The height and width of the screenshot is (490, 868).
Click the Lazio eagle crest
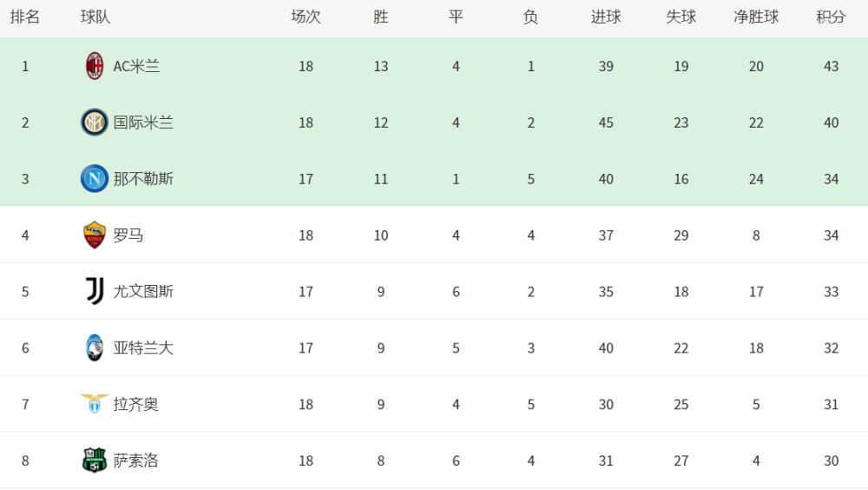[x=94, y=403]
